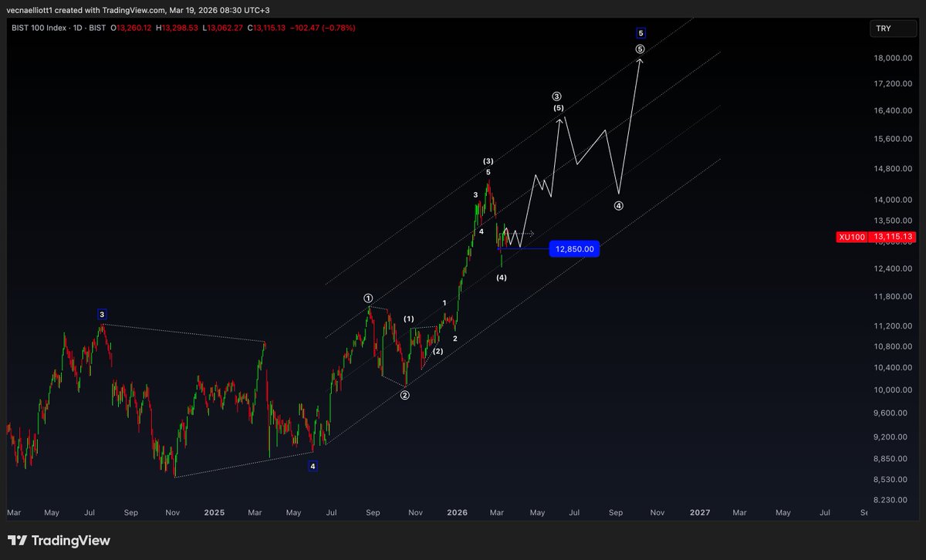Image resolution: width=926 pixels, height=560 pixels.
Task: Select the (3) parenthesized wave label
Action: (488, 160)
